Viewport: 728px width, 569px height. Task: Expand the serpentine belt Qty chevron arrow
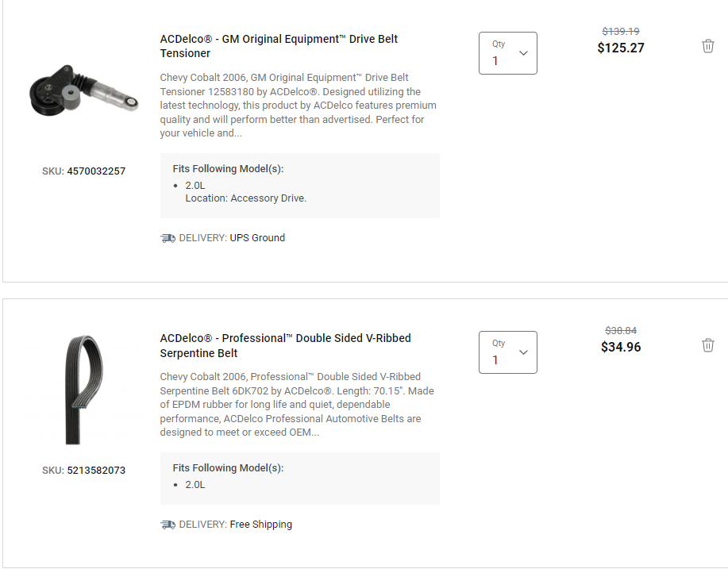tap(523, 352)
